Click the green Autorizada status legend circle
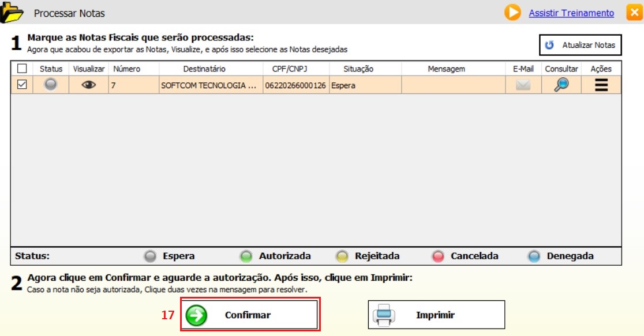This screenshot has width=644, height=336. pos(246,256)
